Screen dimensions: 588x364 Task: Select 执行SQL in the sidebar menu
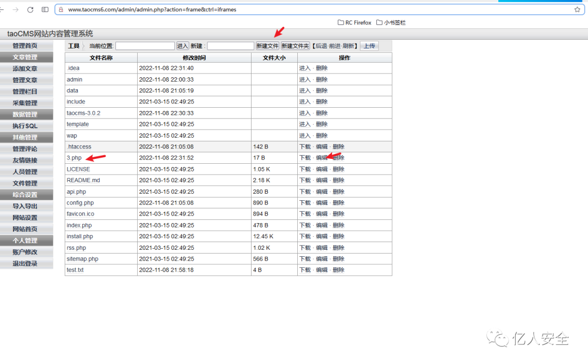click(x=25, y=126)
